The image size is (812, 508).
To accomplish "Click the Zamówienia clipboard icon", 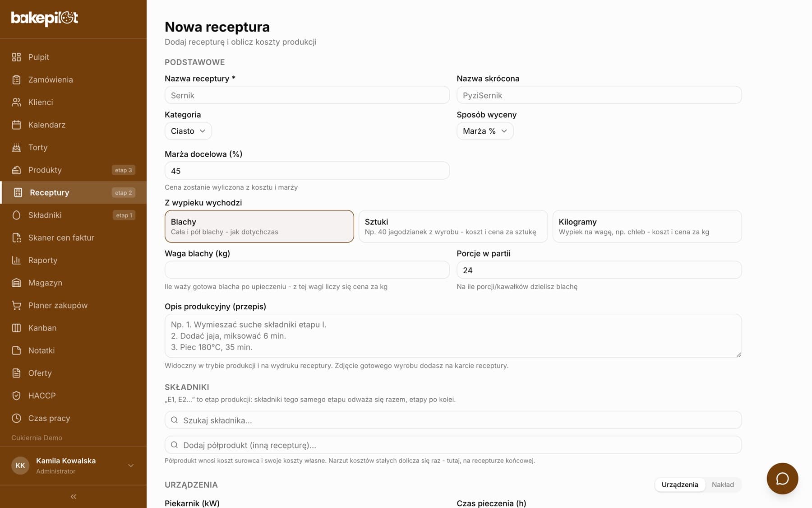I will pyautogui.click(x=17, y=79).
